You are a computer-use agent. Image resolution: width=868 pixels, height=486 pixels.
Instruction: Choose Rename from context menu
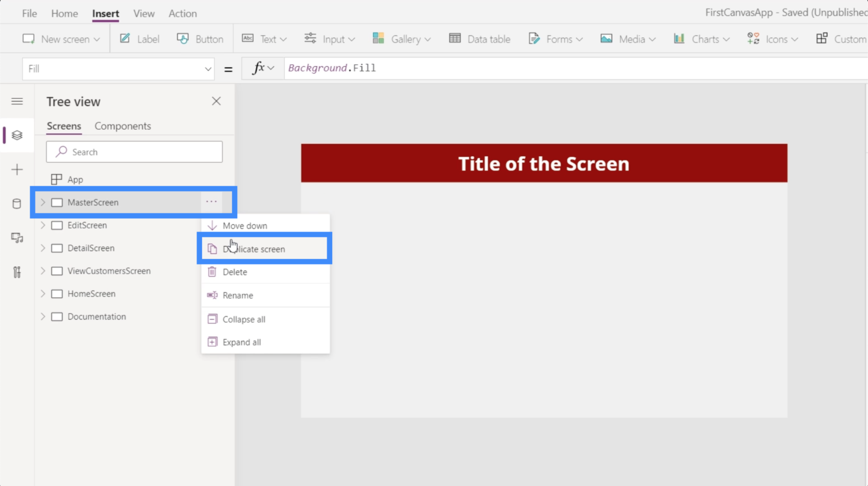tap(266, 296)
